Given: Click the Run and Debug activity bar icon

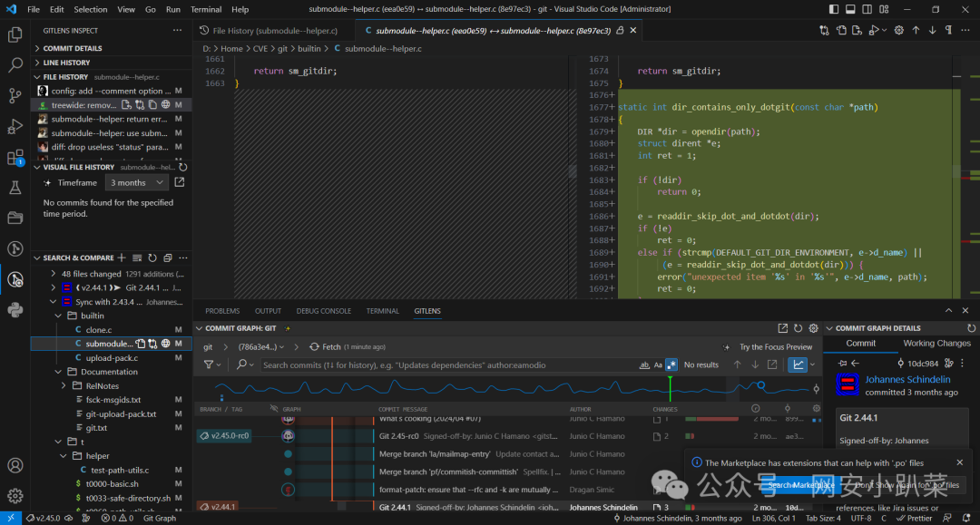Looking at the screenshot, I should point(15,126).
